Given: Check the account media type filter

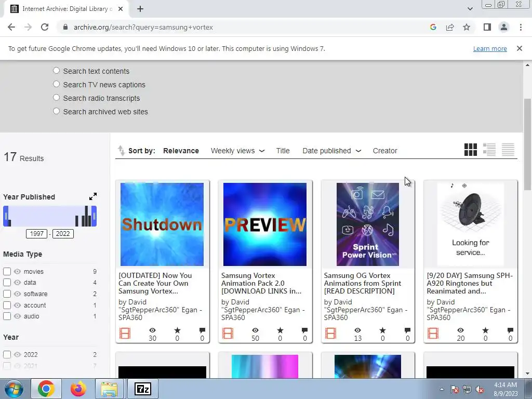Looking at the screenshot, I should tap(7, 305).
